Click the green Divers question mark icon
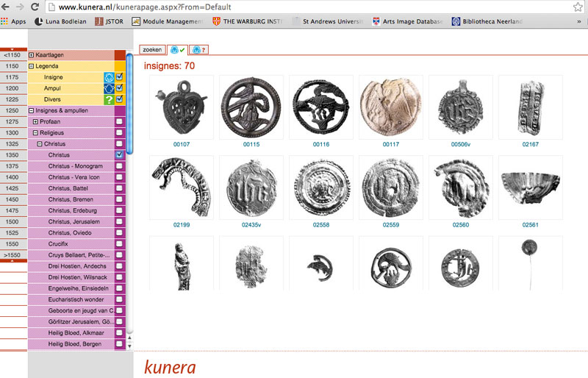Image resolution: width=588 pixels, height=378 pixels. [x=109, y=99]
